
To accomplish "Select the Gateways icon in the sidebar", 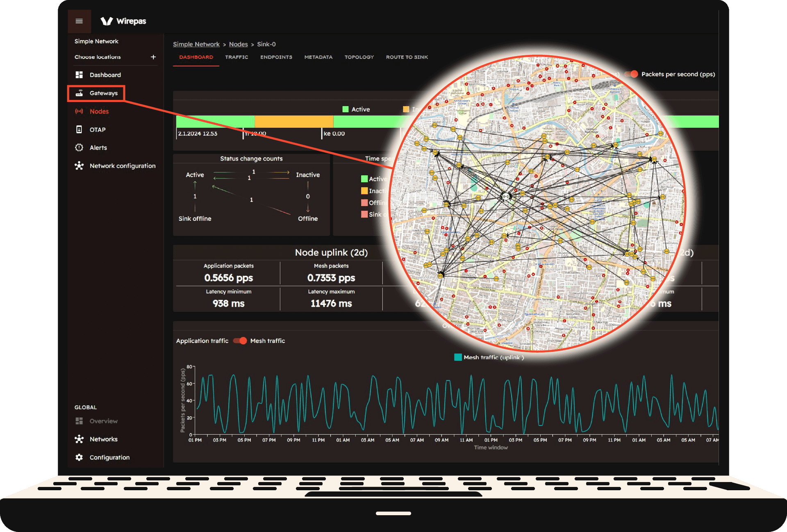I will [80, 93].
